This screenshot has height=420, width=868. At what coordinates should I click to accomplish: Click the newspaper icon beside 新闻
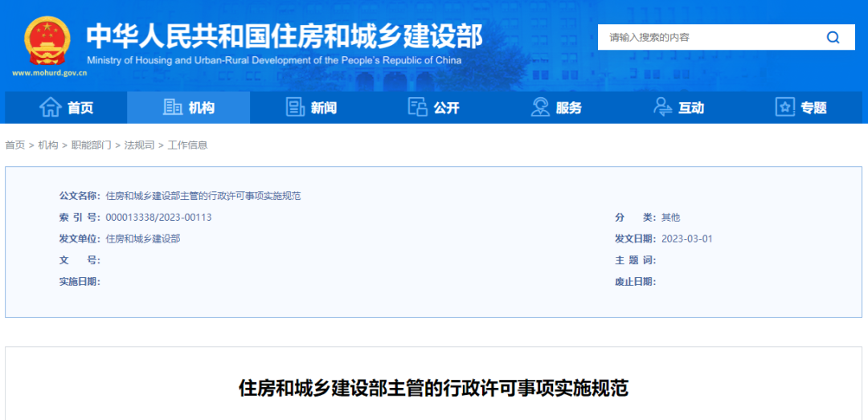(x=295, y=108)
